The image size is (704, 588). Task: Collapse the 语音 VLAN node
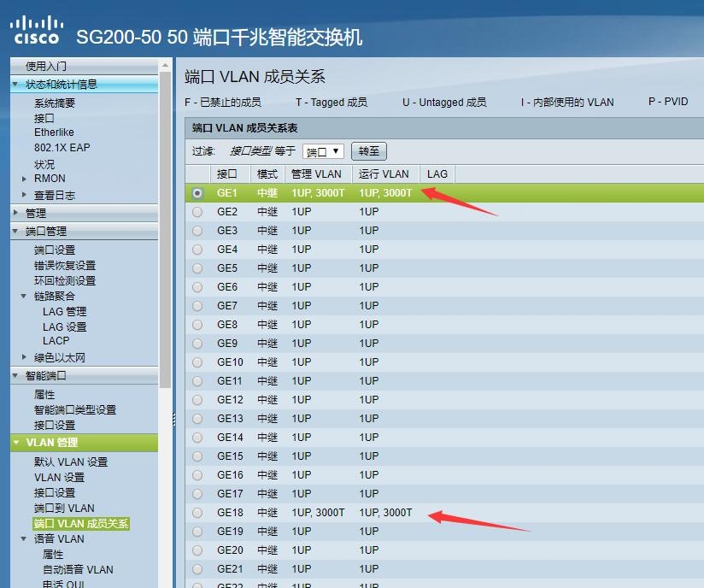coord(24,538)
